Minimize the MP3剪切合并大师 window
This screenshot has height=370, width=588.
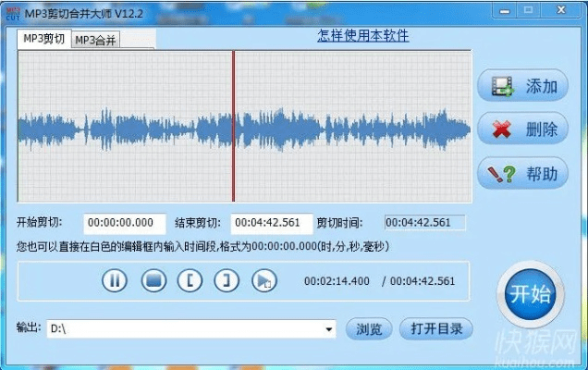505,10
